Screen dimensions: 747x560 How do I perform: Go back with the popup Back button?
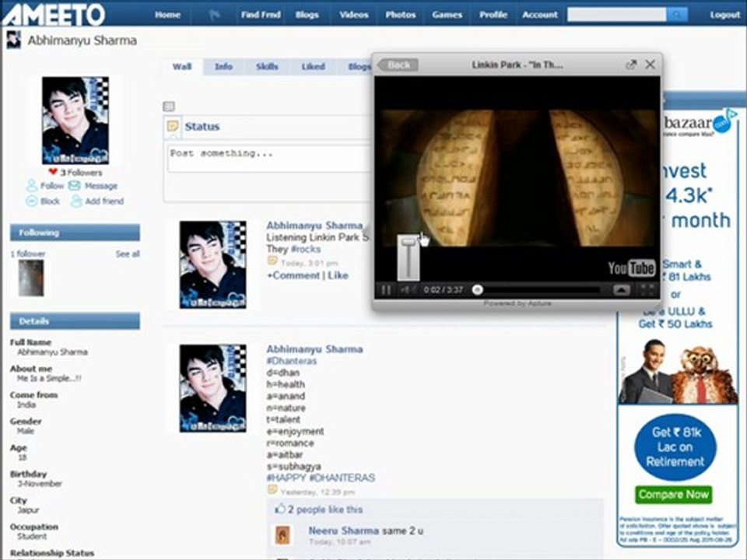coord(398,65)
